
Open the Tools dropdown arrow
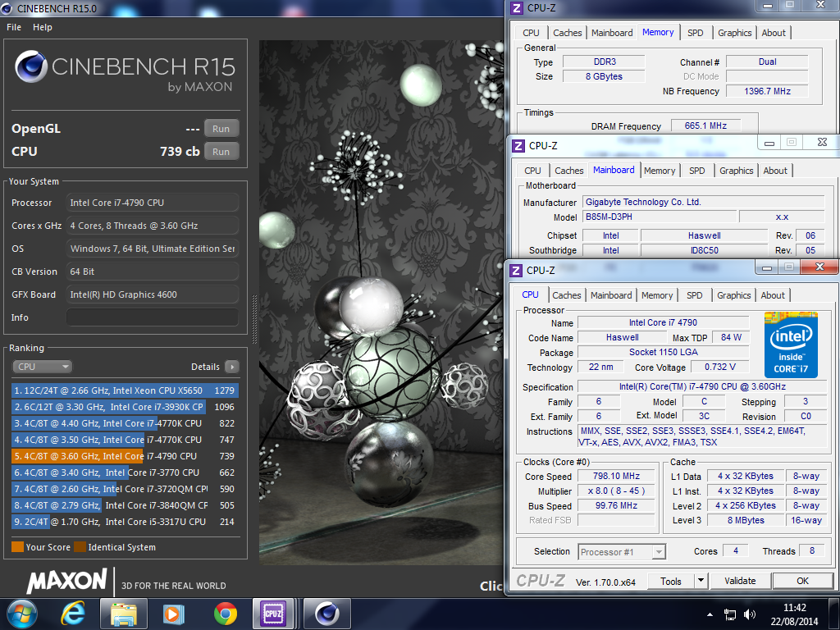pyautogui.click(x=701, y=582)
